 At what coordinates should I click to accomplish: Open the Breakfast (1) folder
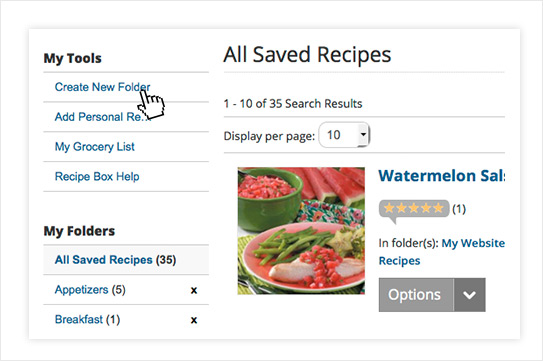87,319
